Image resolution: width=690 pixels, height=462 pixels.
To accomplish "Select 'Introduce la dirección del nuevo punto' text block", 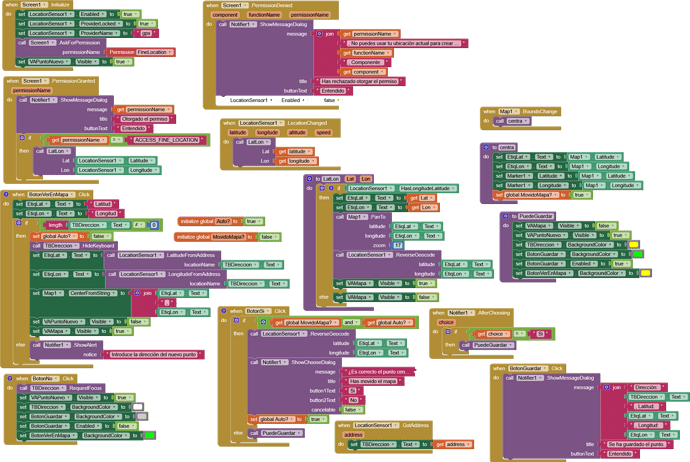I will [x=153, y=354].
